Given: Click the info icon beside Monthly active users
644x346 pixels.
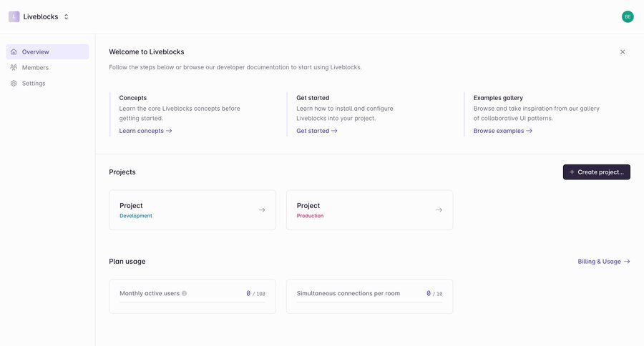Looking at the screenshot, I should pyautogui.click(x=184, y=294).
